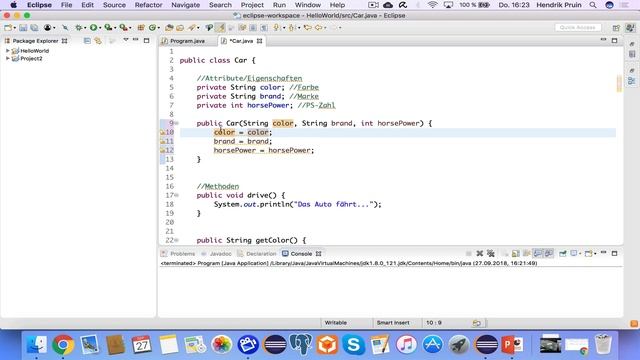Expand the HelloWorld project tree node
640x360 pixels.
click(x=7, y=51)
